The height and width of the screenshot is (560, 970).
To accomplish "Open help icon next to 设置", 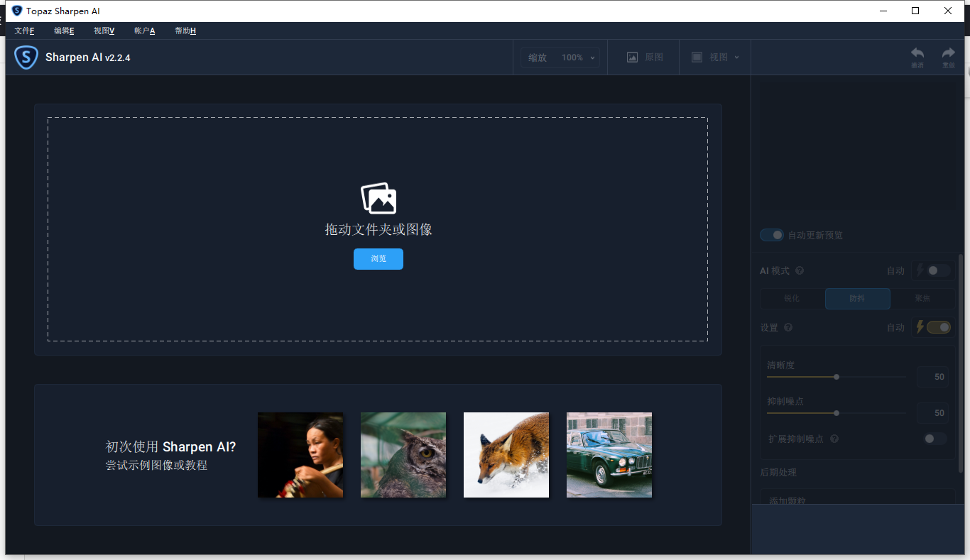I will tap(788, 327).
